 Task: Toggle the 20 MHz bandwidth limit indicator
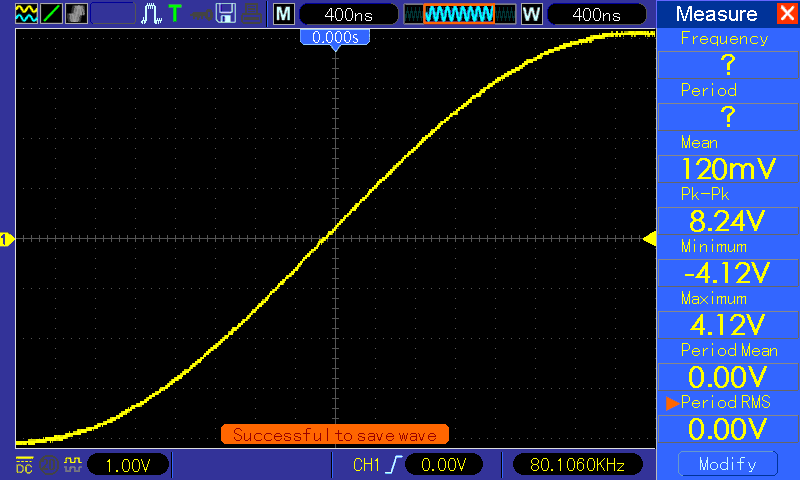tap(49, 465)
